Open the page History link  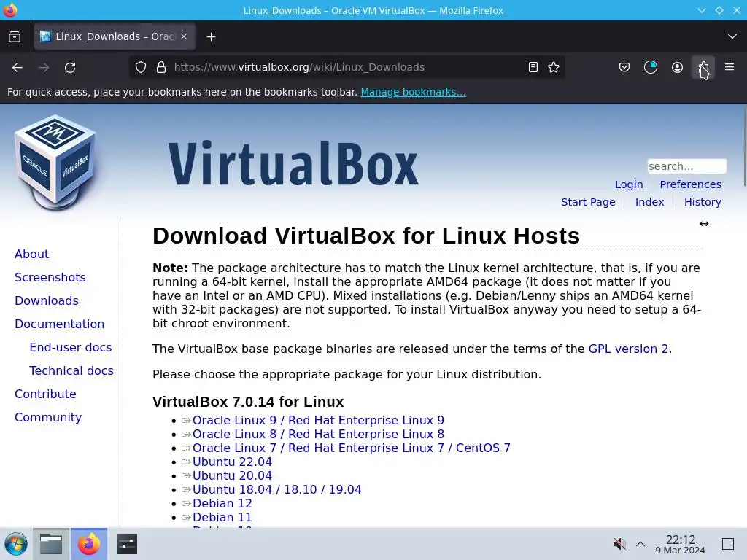click(703, 202)
